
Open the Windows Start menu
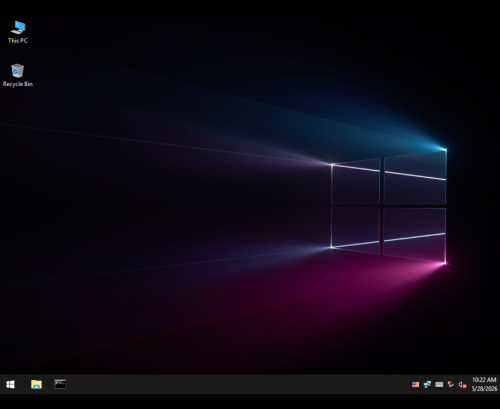(10, 384)
